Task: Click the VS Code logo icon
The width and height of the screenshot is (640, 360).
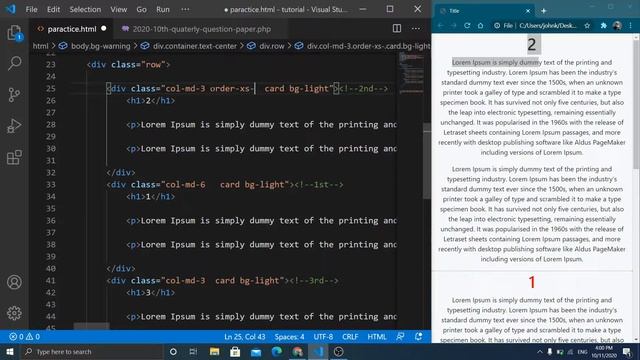Action: click(11, 9)
